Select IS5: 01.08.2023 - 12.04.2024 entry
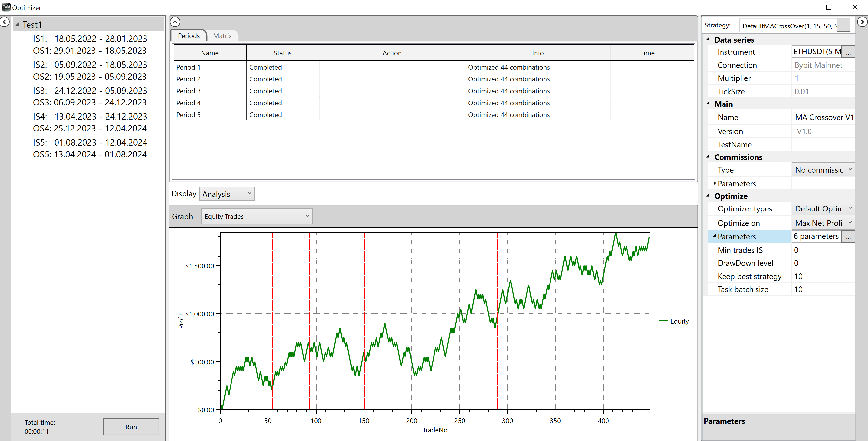This screenshot has height=441, width=868. click(x=90, y=142)
